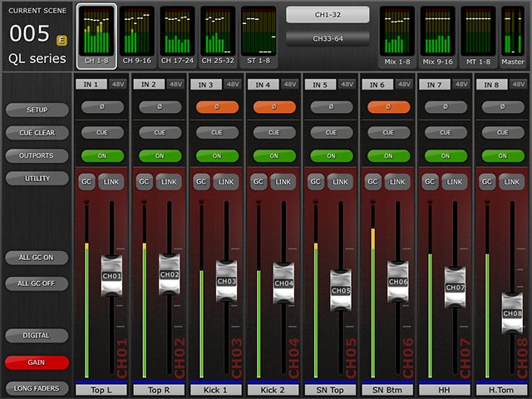
Task: Select the Mix 1-8 meter bank
Action: (397, 37)
